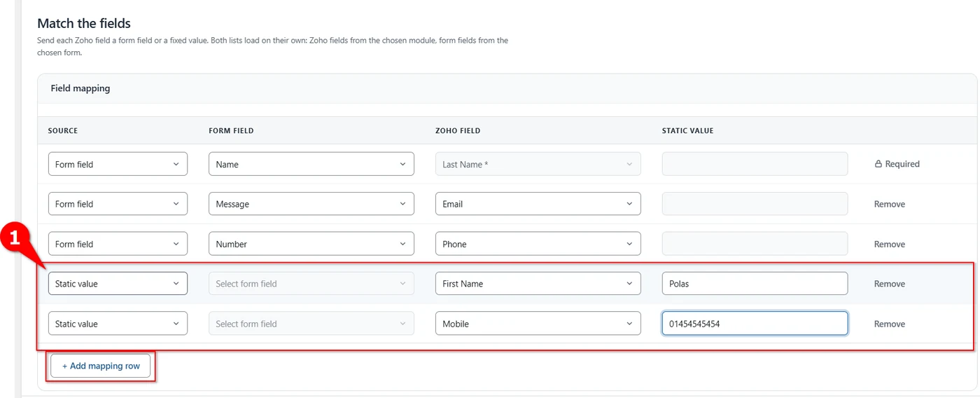Screen dimensions: 980x398
Task: Click the SOURCE column header
Action: click(63, 131)
